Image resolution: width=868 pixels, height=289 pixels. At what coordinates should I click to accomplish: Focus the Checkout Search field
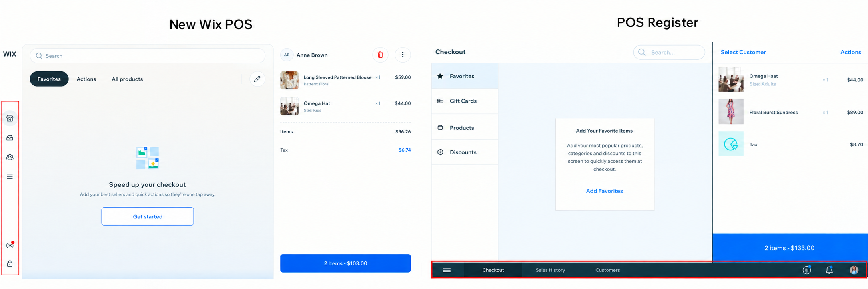[669, 52]
